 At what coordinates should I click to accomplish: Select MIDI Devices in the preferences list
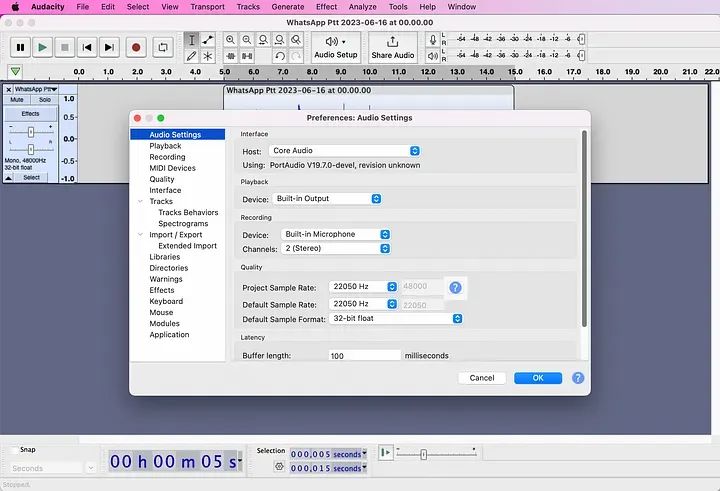pos(172,168)
